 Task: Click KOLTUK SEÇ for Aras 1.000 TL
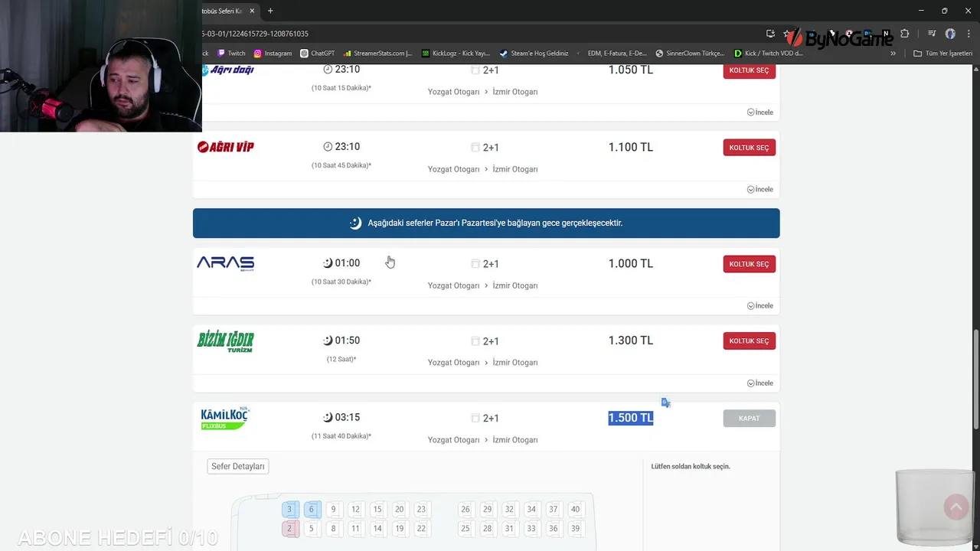tap(749, 264)
